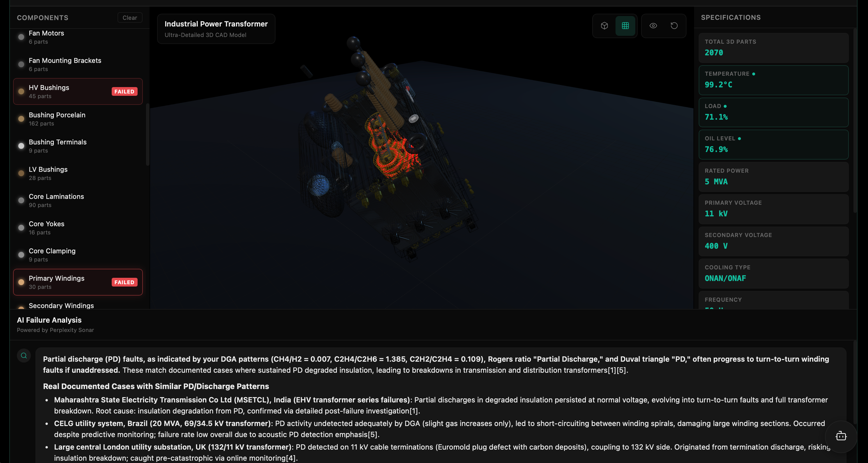Toggle the Core Yokes component dot
Screen dimensions: 868x463
[21, 228]
